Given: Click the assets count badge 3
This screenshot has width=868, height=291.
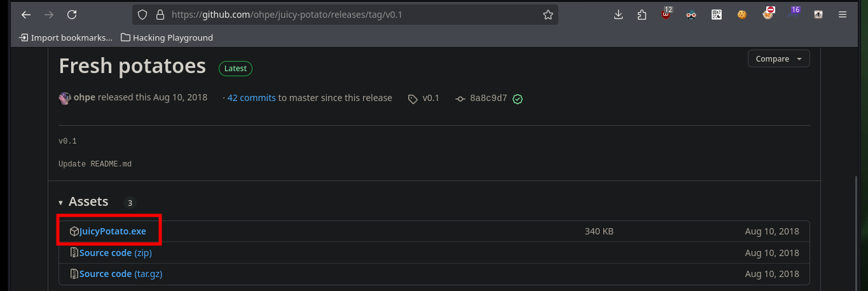Looking at the screenshot, I should point(130,203).
